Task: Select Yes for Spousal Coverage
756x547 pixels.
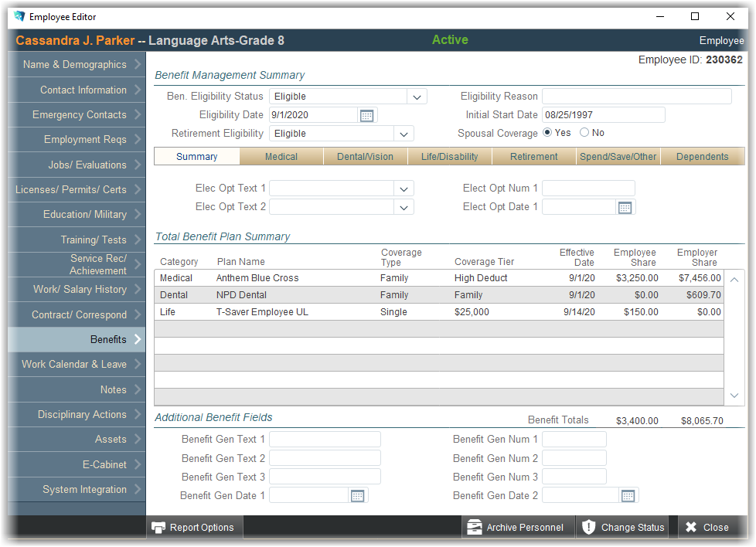Action: pos(548,133)
